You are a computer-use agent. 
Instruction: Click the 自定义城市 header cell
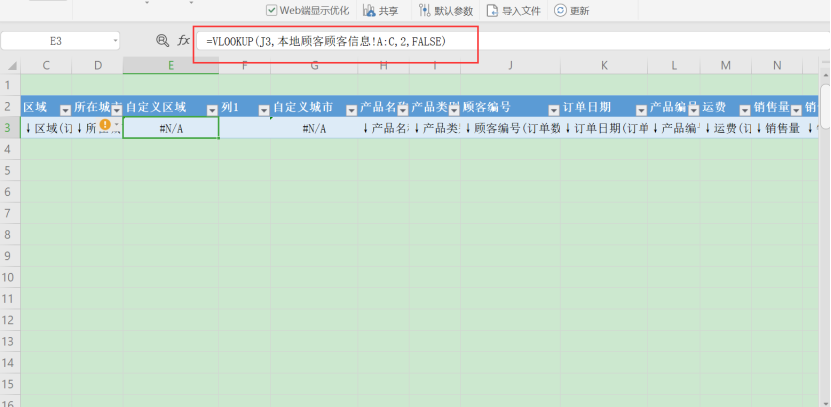pos(314,108)
